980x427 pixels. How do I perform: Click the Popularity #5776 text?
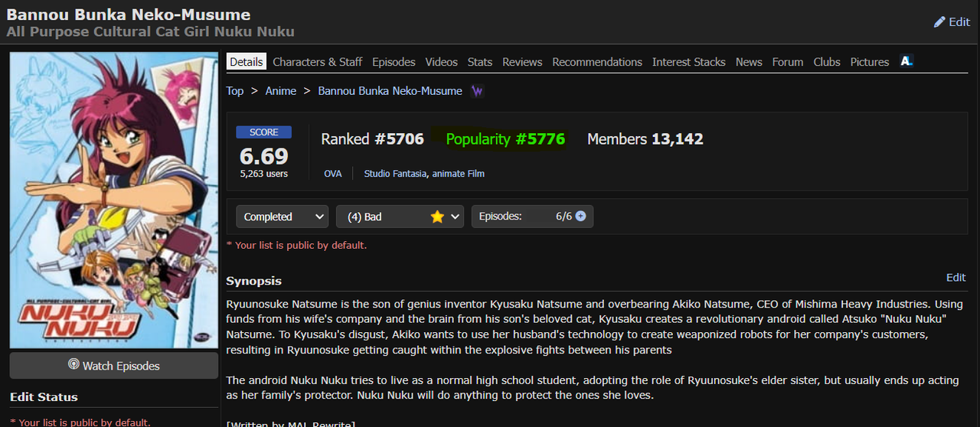[505, 139]
